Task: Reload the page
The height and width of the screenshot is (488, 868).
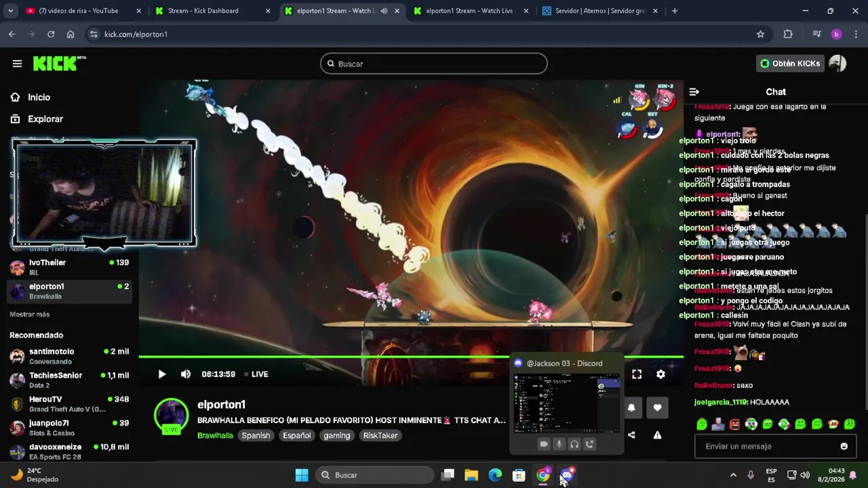Action: pos(51,34)
